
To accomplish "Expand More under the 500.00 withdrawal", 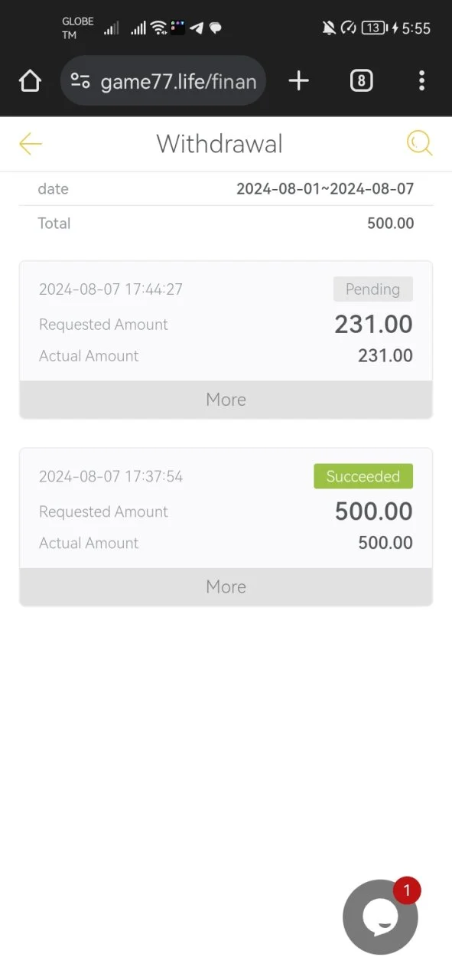I will (226, 586).
